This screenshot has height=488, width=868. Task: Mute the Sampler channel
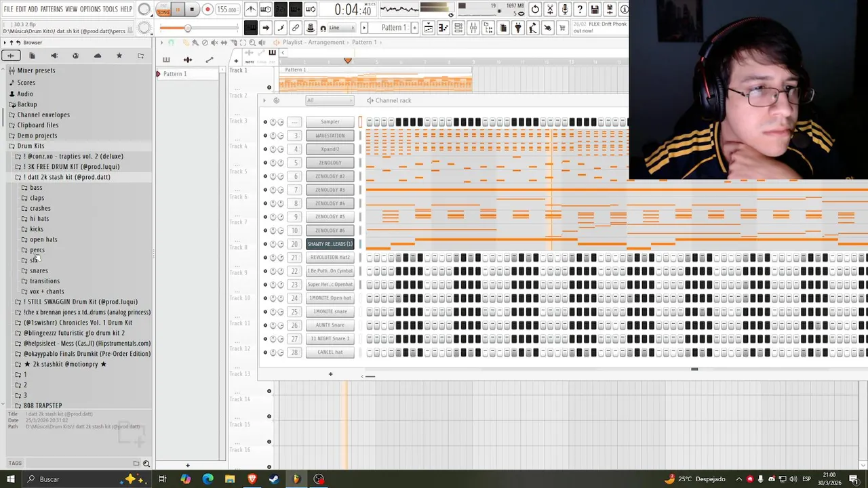point(265,122)
